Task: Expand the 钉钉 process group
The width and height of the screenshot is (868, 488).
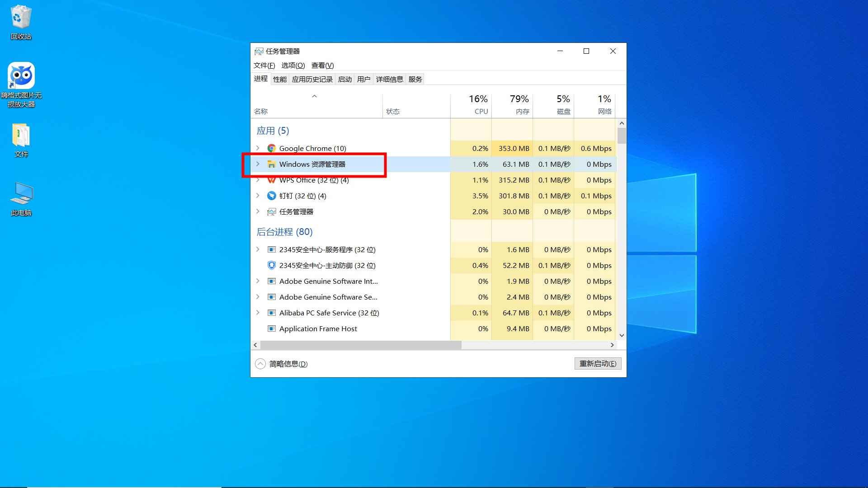Action: point(258,196)
